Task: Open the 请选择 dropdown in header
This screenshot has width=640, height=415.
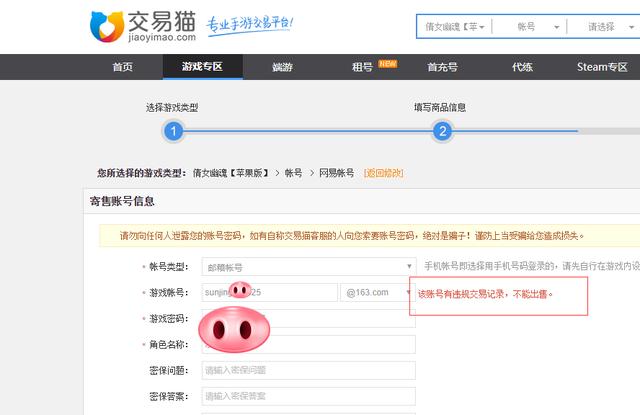Action: coord(605,27)
